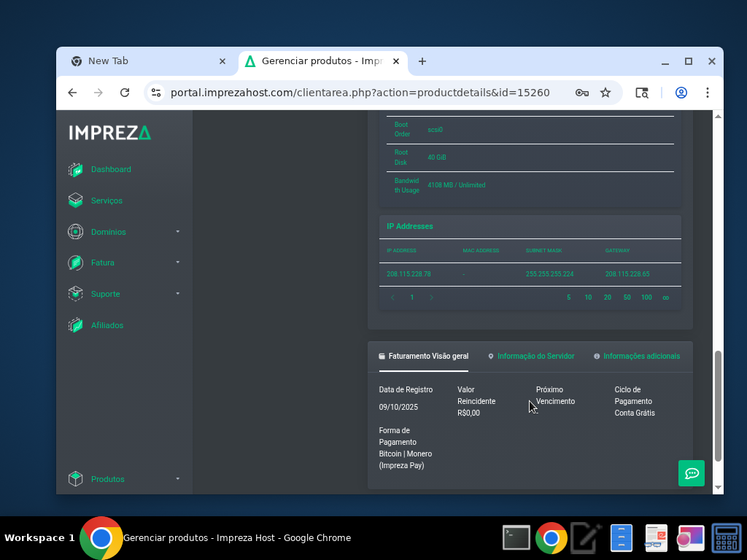Click the Produtos cube icon
This screenshot has height=560, width=747.
(75, 479)
